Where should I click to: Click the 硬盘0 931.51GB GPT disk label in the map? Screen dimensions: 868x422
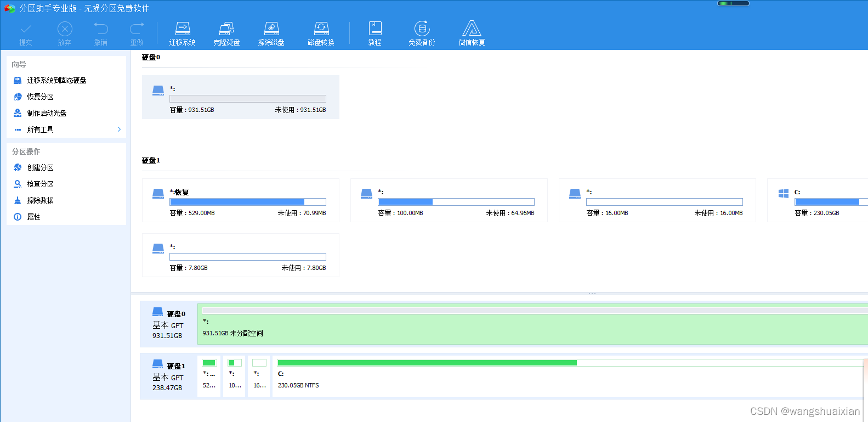tap(168, 324)
